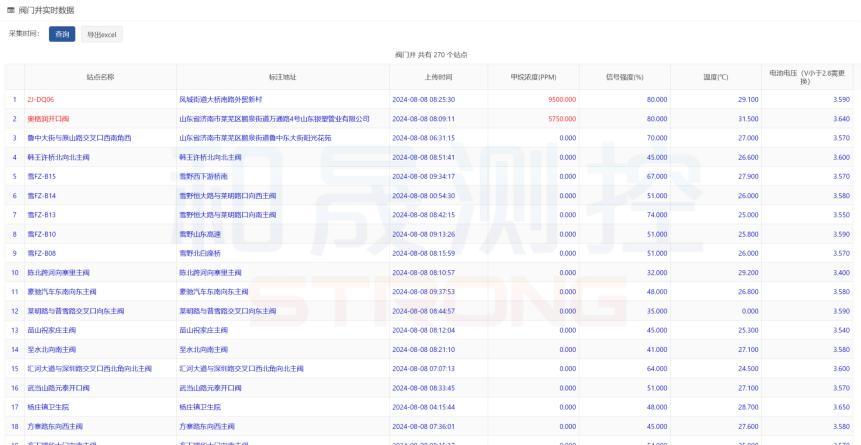The width and height of the screenshot is (861, 445).
Task: Click the red methane value 9500.000
Action: click(x=562, y=99)
